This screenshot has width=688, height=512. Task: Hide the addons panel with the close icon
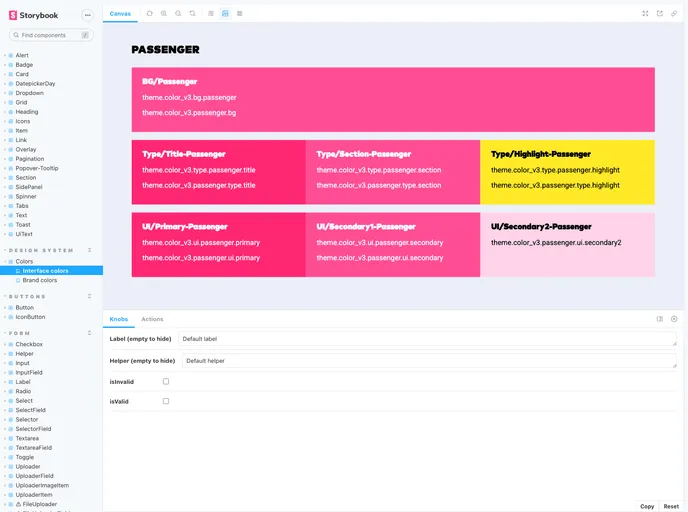(x=674, y=319)
